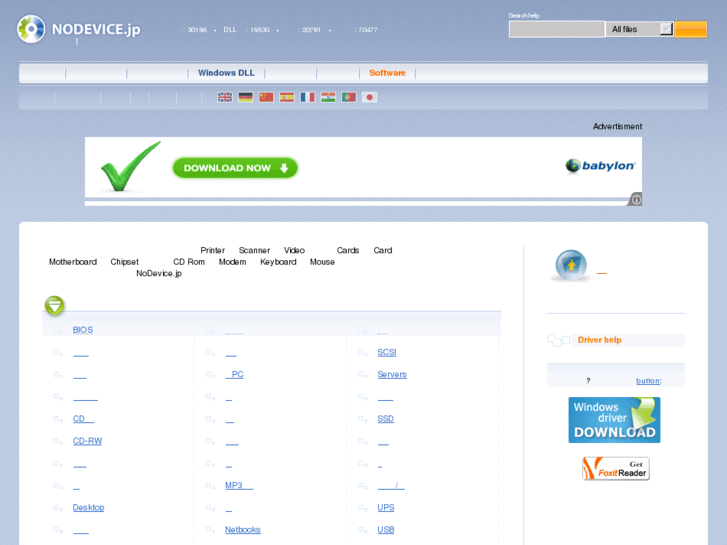The image size is (727, 545).
Task: Switch language with the UK flag
Action: click(x=225, y=97)
